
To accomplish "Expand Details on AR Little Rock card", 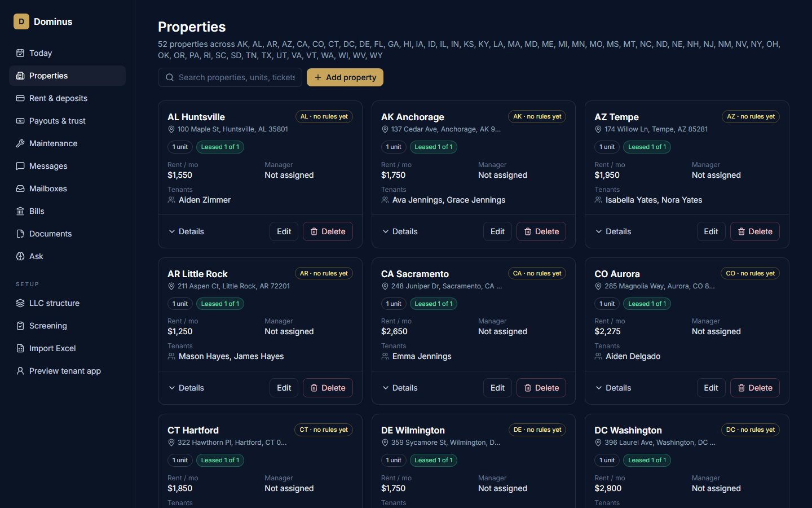I will pos(186,388).
